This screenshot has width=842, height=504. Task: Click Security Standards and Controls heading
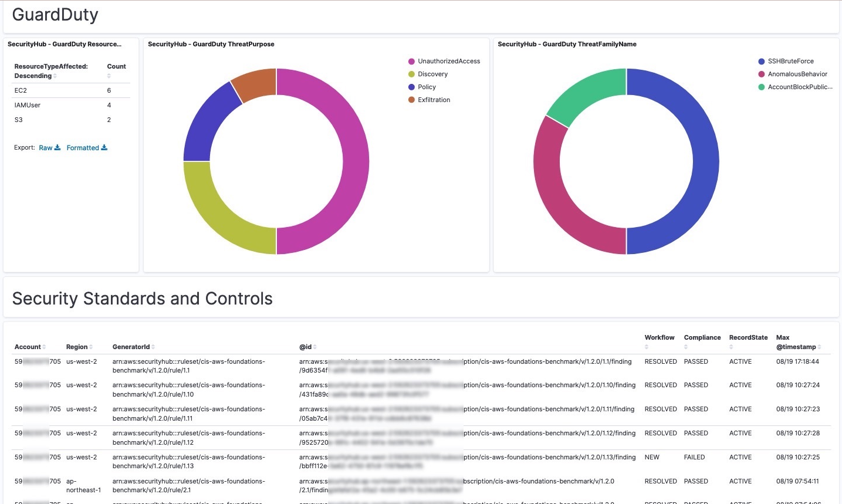[x=143, y=299]
